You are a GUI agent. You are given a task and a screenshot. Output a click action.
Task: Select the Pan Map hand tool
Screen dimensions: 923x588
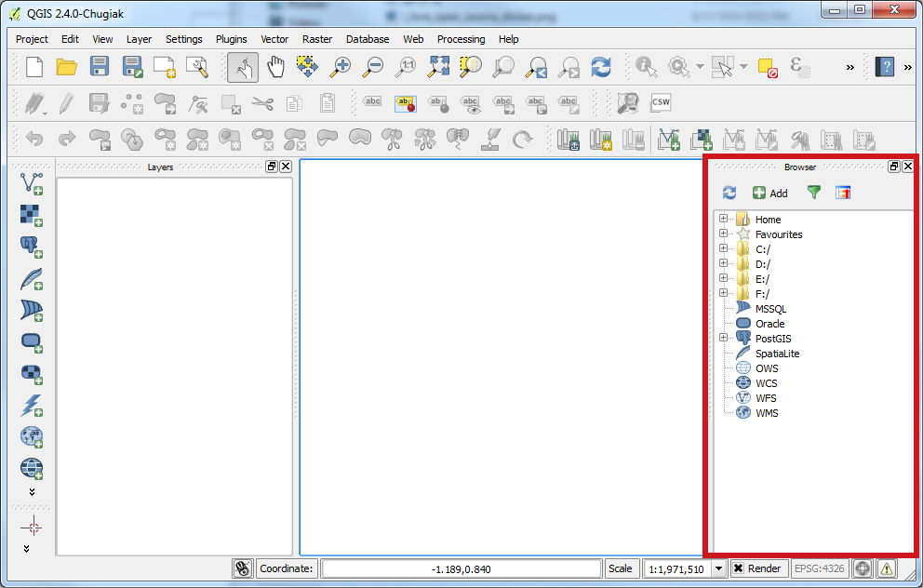coord(275,67)
